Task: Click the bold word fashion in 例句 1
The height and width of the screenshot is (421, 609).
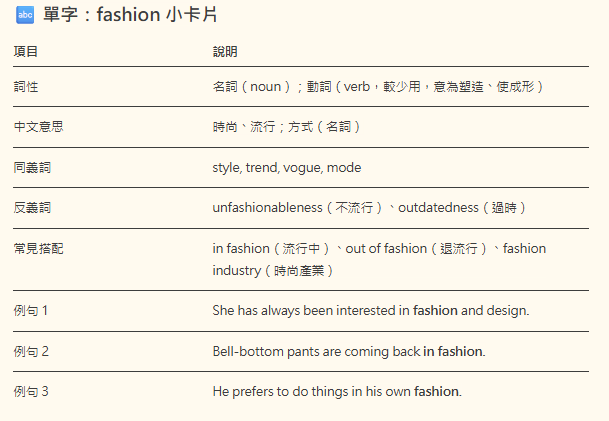Action: click(435, 310)
